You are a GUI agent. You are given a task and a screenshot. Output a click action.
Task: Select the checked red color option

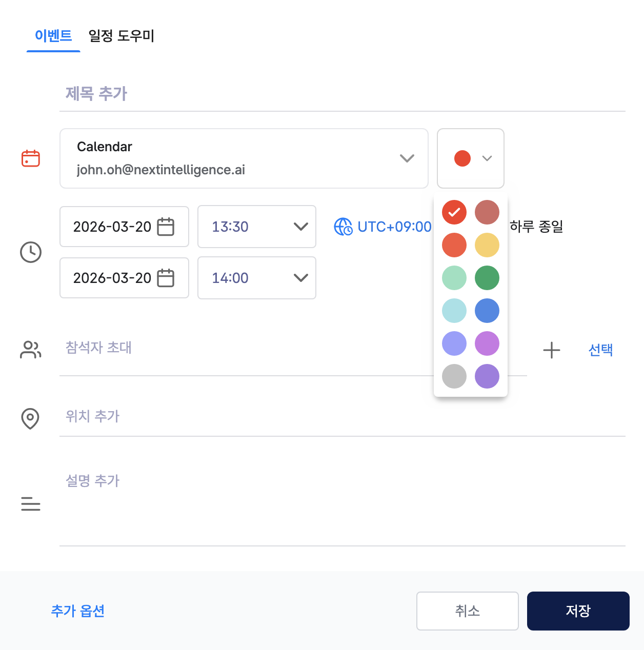(x=454, y=212)
